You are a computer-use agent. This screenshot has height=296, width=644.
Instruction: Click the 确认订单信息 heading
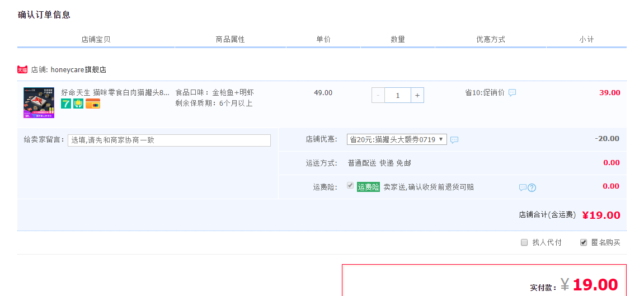[44, 15]
